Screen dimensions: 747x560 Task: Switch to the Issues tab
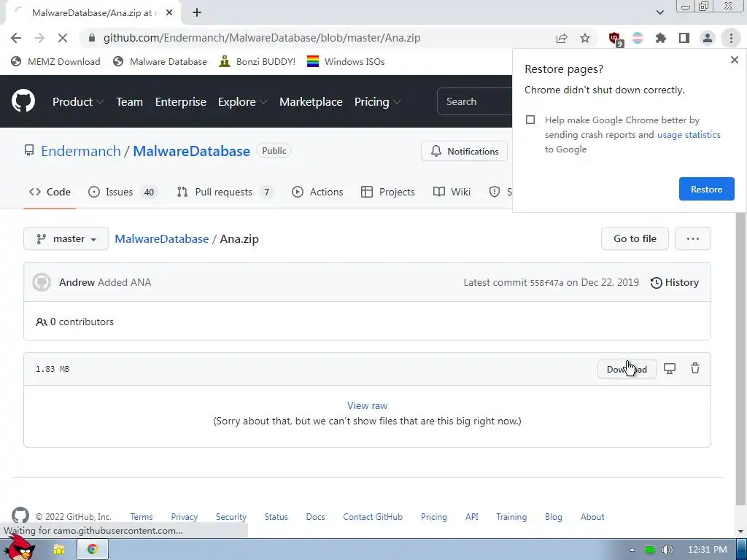(123, 192)
